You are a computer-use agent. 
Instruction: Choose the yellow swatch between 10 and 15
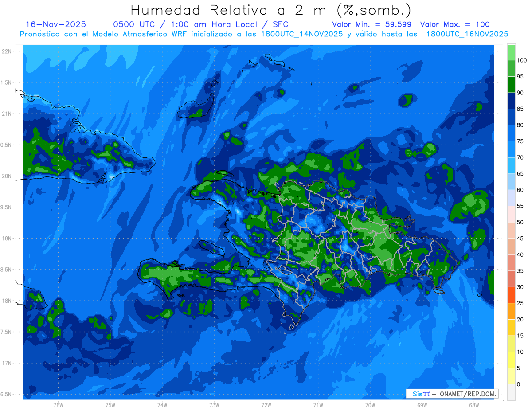pyautogui.click(x=511, y=343)
